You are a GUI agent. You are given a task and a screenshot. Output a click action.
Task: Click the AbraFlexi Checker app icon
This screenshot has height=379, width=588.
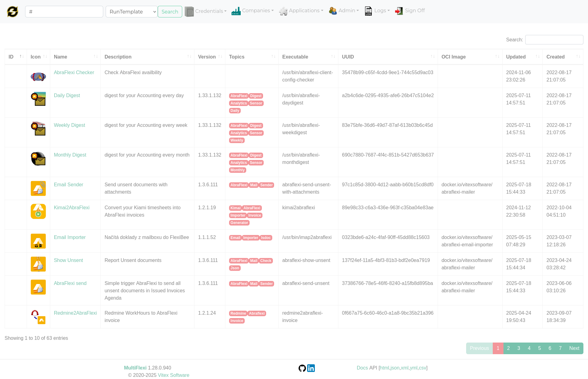point(38,76)
